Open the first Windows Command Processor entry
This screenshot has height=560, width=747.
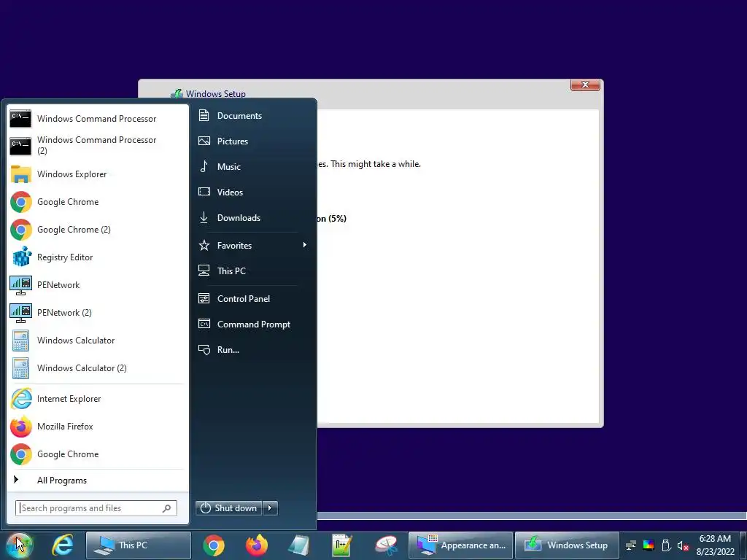pyautogui.click(x=98, y=119)
